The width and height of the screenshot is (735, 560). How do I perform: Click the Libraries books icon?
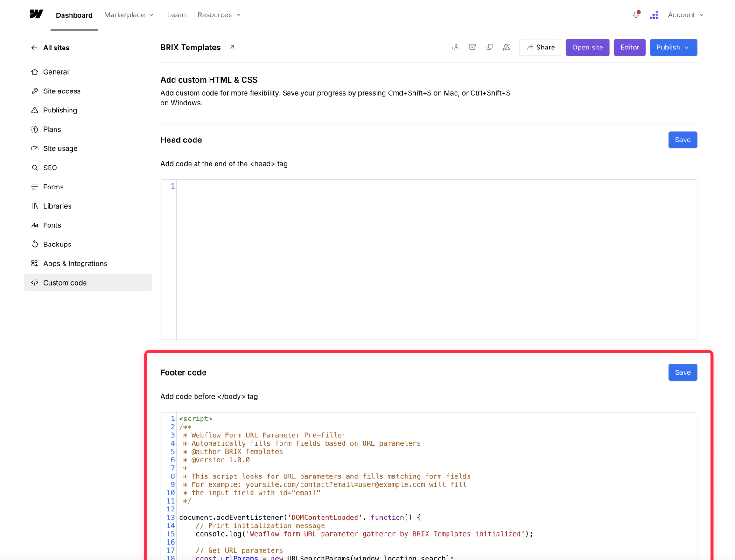[35, 206]
